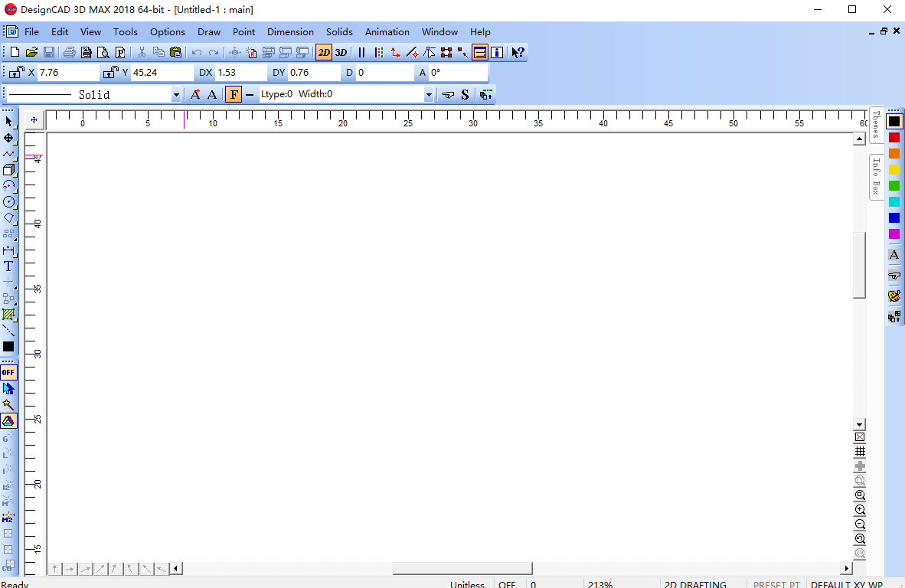Open Print Preview magnifier icon

pyautogui.click(x=103, y=53)
